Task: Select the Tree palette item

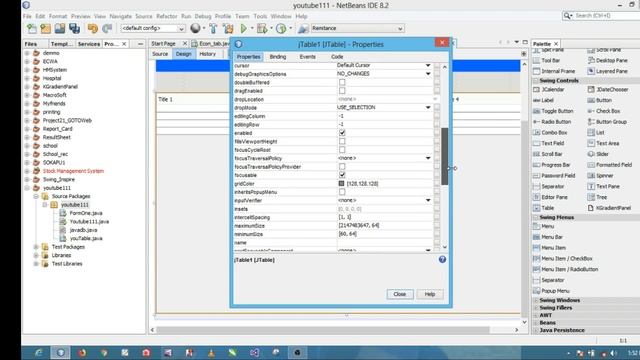Action: pyautogui.click(x=597, y=197)
